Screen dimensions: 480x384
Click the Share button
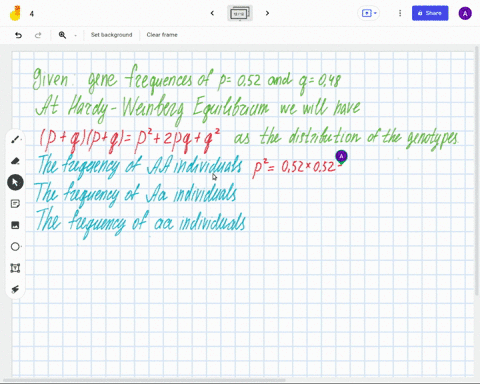click(430, 13)
